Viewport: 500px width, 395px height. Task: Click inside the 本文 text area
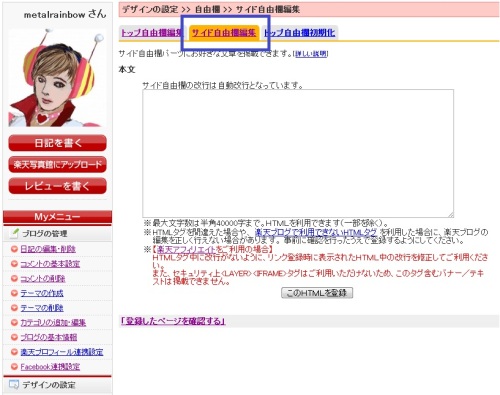pos(298,153)
